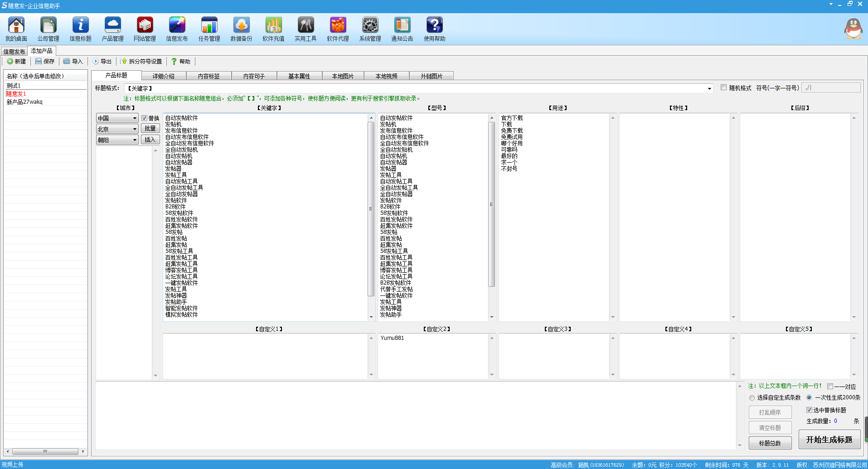
Task: Click the 批里 button
Action: pyautogui.click(x=150, y=129)
